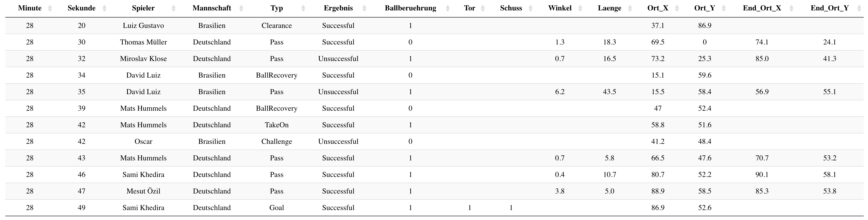Click the sort arrows icon beside Ort_X
868x220 pixels.
click(x=677, y=9)
